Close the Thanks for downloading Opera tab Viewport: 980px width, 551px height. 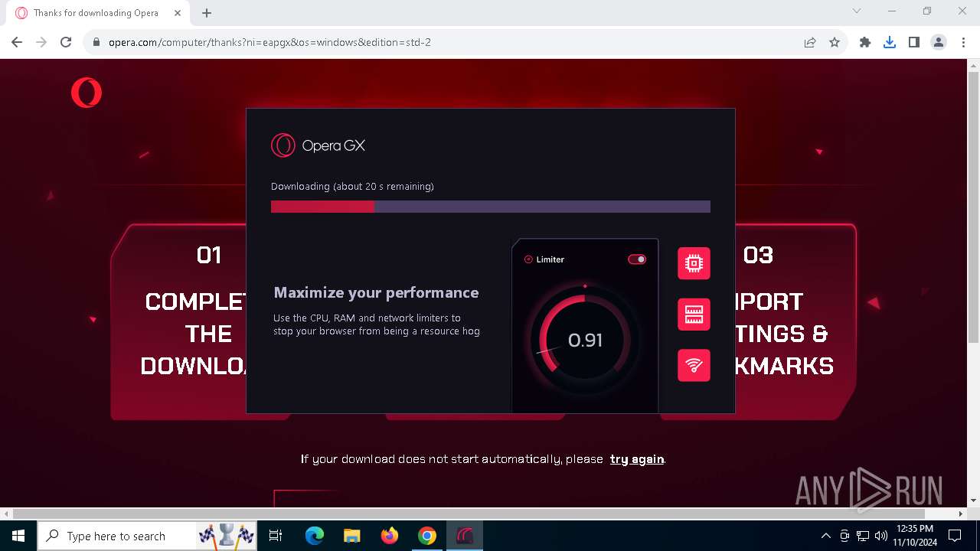click(178, 13)
